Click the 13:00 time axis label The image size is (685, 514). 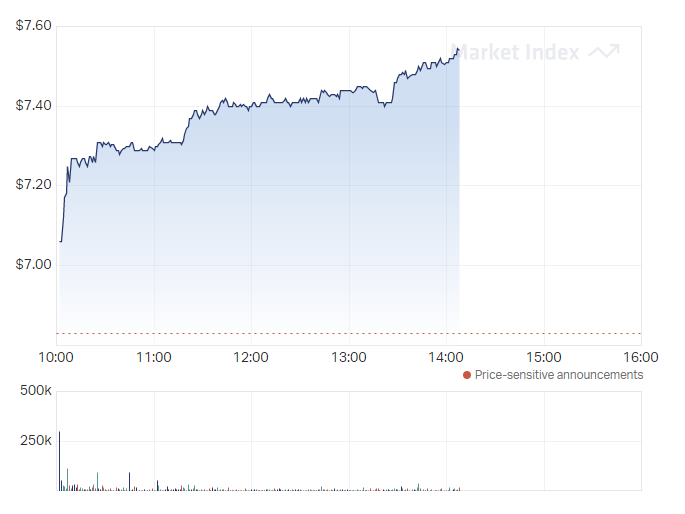pyautogui.click(x=349, y=357)
